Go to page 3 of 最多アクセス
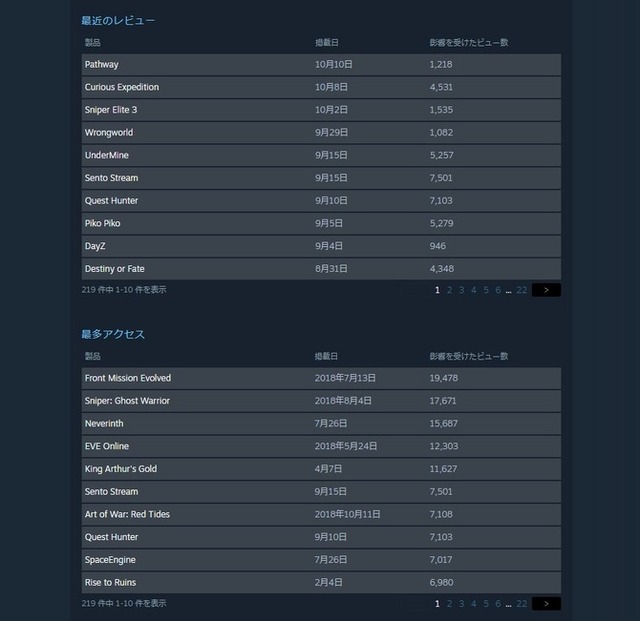The image size is (640, 621). click(x=461, y=604)
